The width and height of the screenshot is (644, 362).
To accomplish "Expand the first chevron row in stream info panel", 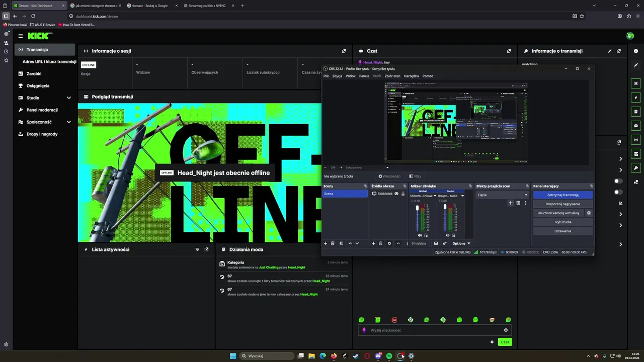I will [620, 159].
